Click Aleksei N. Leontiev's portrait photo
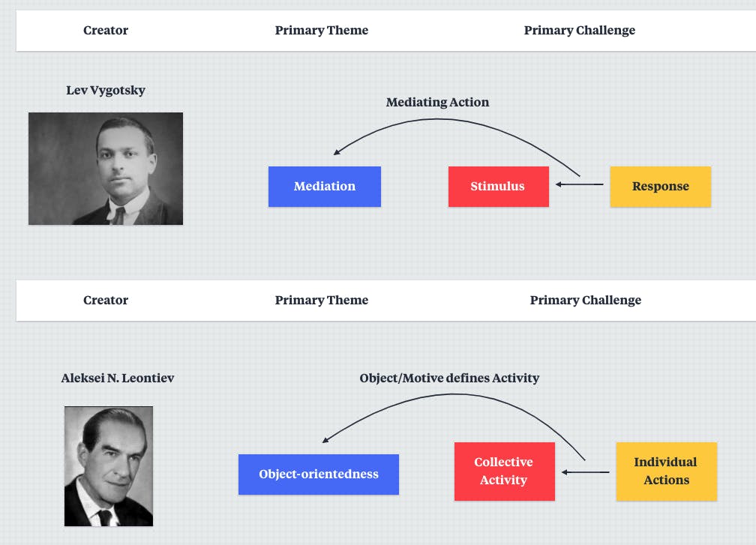Screen dimensions: 756x545 click(109, 466)
